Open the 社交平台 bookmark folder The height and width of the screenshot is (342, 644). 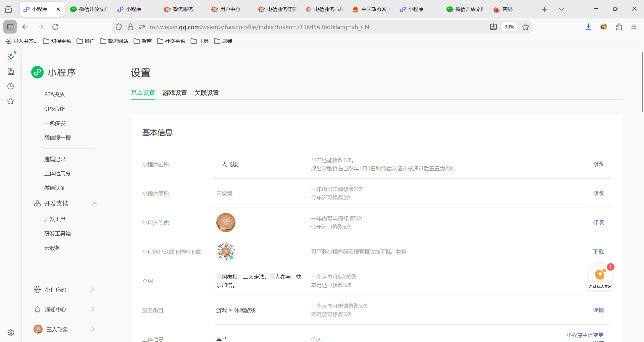pyautogui.click(x=171, y=41)
